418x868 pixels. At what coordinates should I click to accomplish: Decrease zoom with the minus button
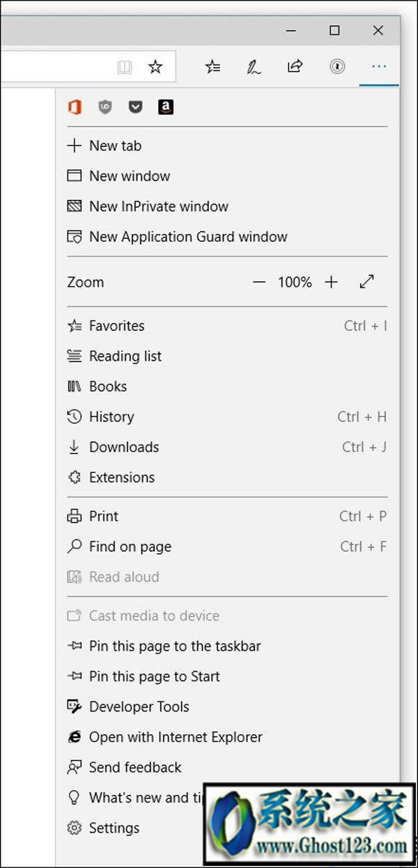pyautogui.click(x=259, y=282)
